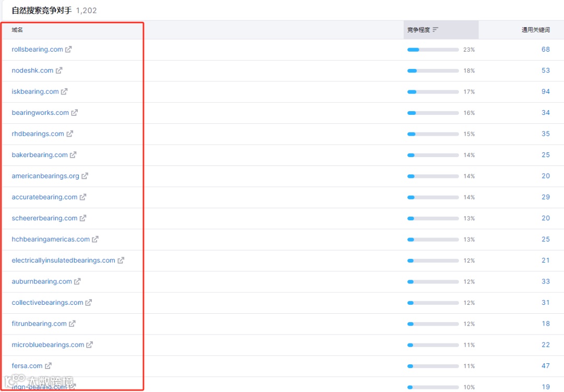Sort by 竞争程度 column header
This screenshot has height=392, width=564.
tap(441, 29)
